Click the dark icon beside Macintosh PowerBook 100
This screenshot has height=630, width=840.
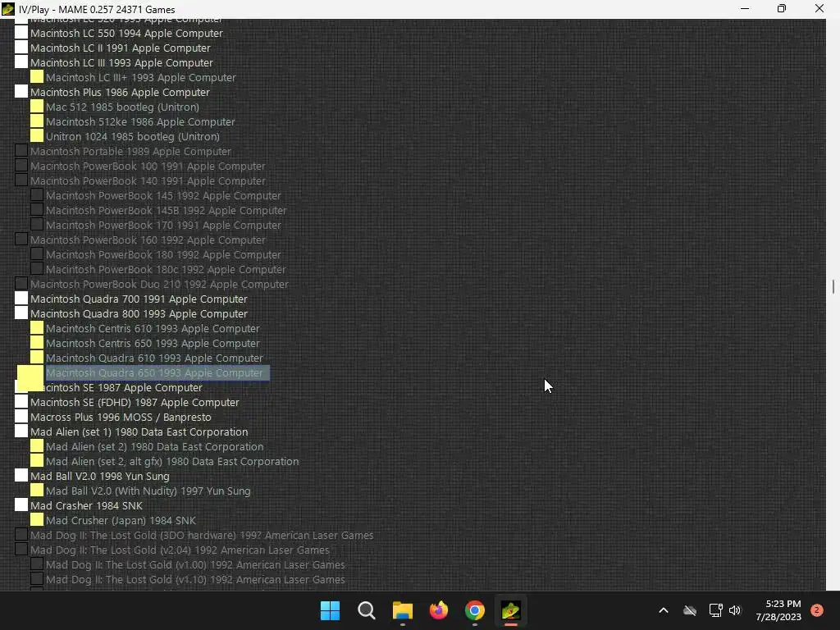[x=21, y=166]
